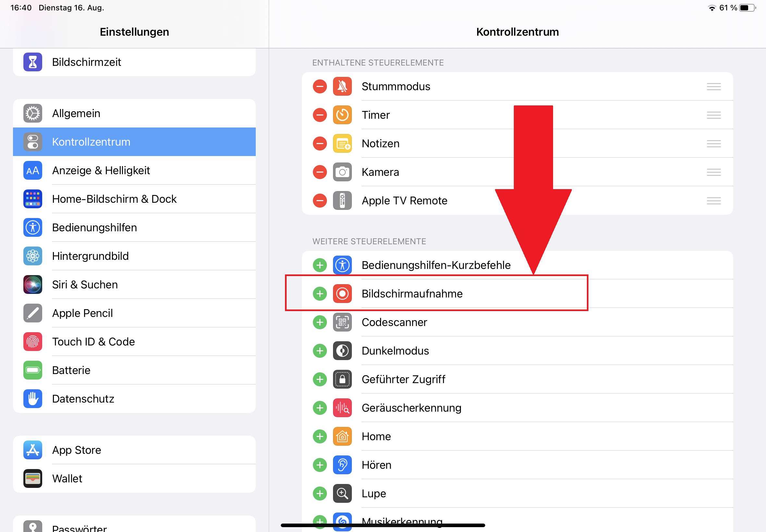Remove Timer with red minus button

(320, 115)
